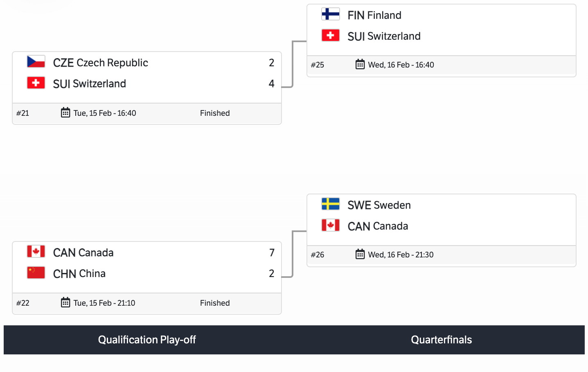Click calendar icon for game #21
This screenshot has width=588, height=372.
(65, 113)
